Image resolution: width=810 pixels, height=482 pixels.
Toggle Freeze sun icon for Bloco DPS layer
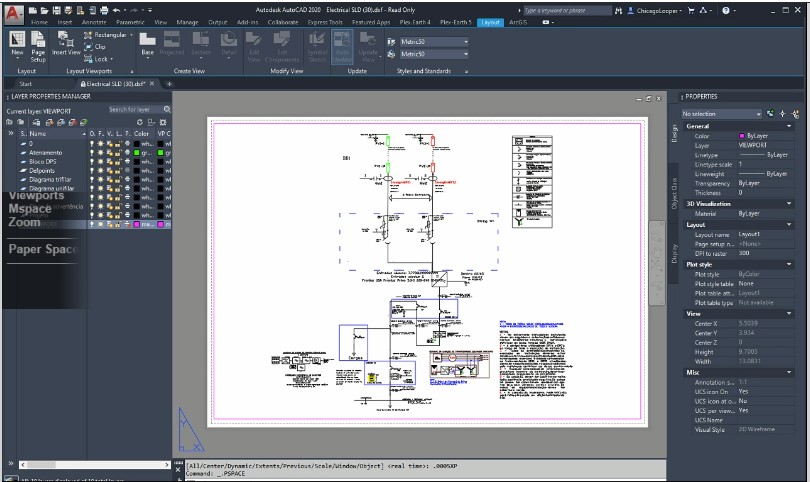pos(100,162)
